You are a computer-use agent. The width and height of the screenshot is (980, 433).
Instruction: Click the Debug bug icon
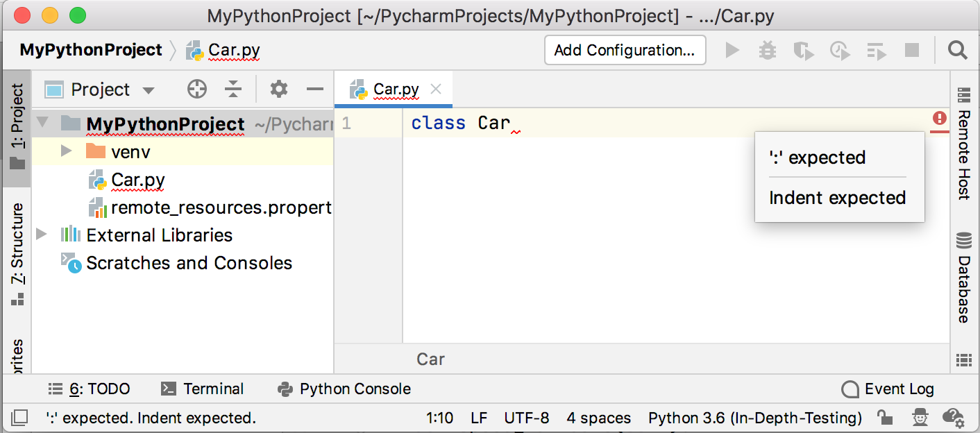tap(768, 50)
